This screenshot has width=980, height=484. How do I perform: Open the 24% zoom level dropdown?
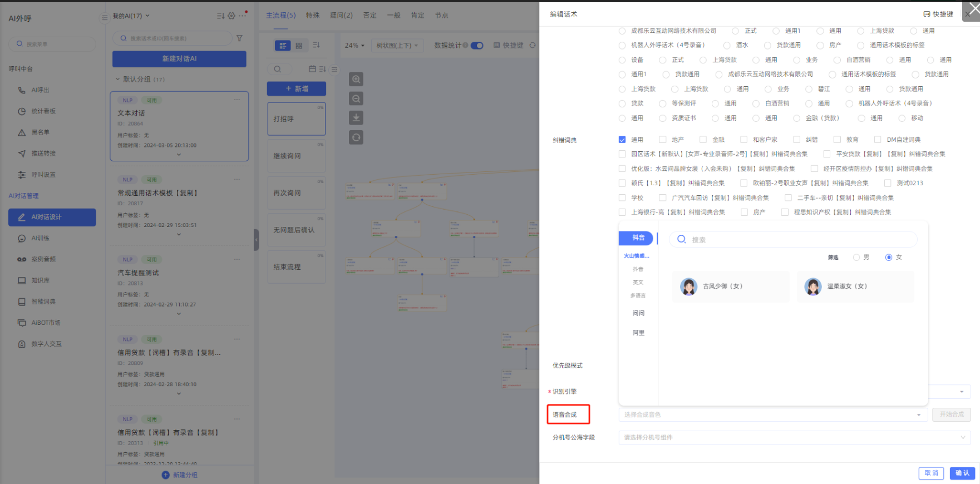click(x=354, y=46)
